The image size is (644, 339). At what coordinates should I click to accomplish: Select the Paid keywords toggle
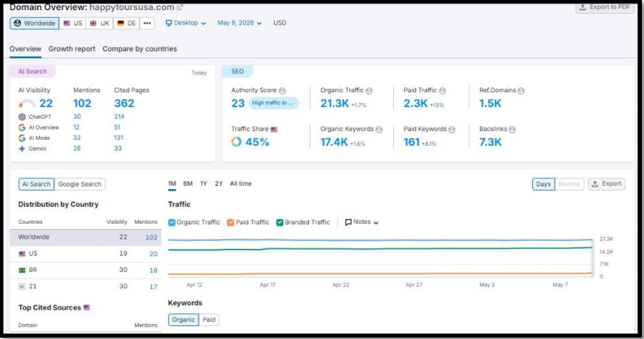tap(209, 320)
